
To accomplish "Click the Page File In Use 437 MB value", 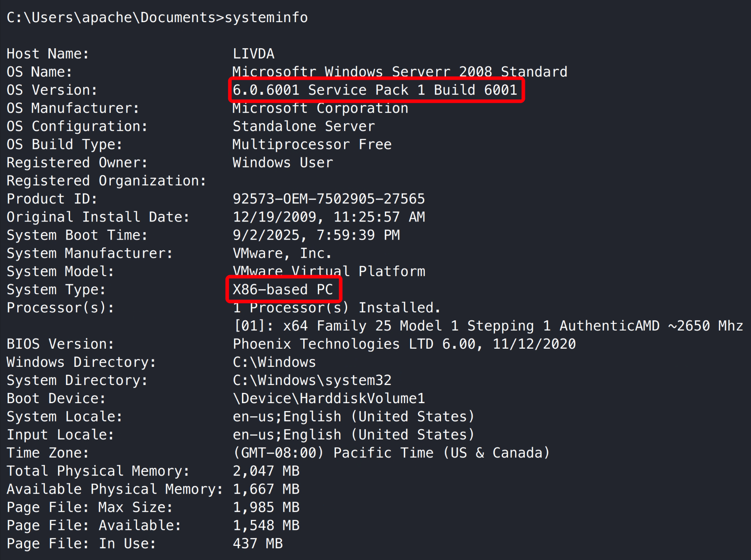I will tap(258, 544).
